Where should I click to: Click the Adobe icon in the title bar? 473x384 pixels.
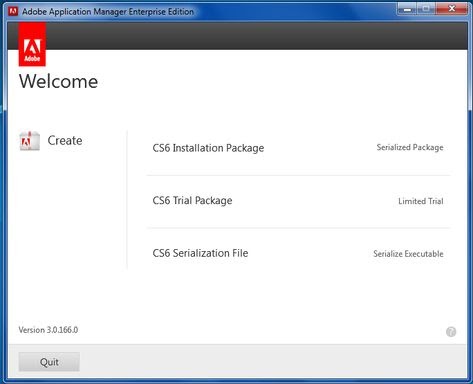point(13,11)
